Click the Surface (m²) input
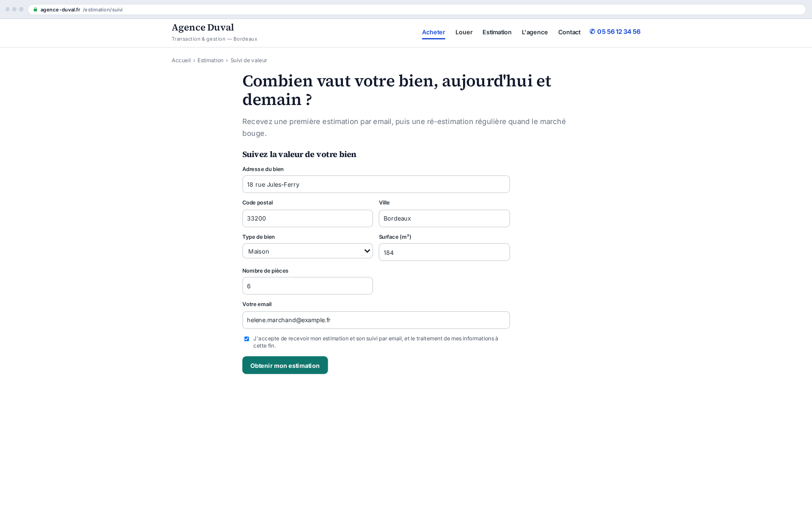Screen dimensions: 812x508 point(444,252)
